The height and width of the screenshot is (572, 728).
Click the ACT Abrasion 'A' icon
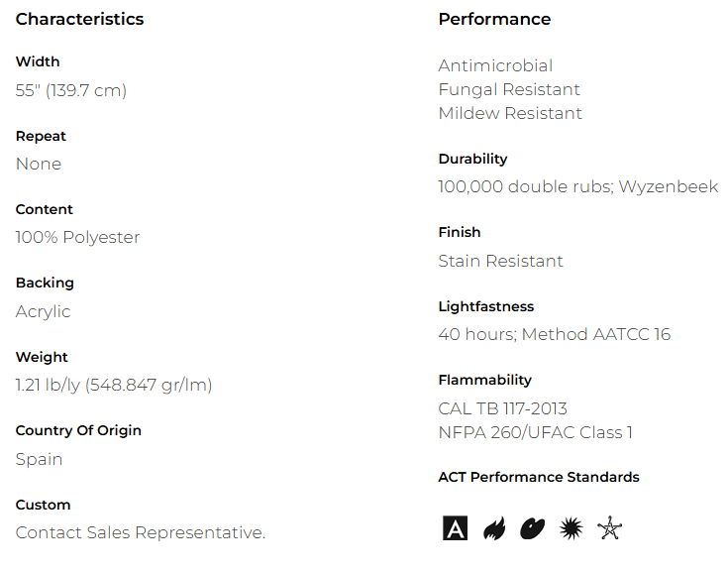455,528
